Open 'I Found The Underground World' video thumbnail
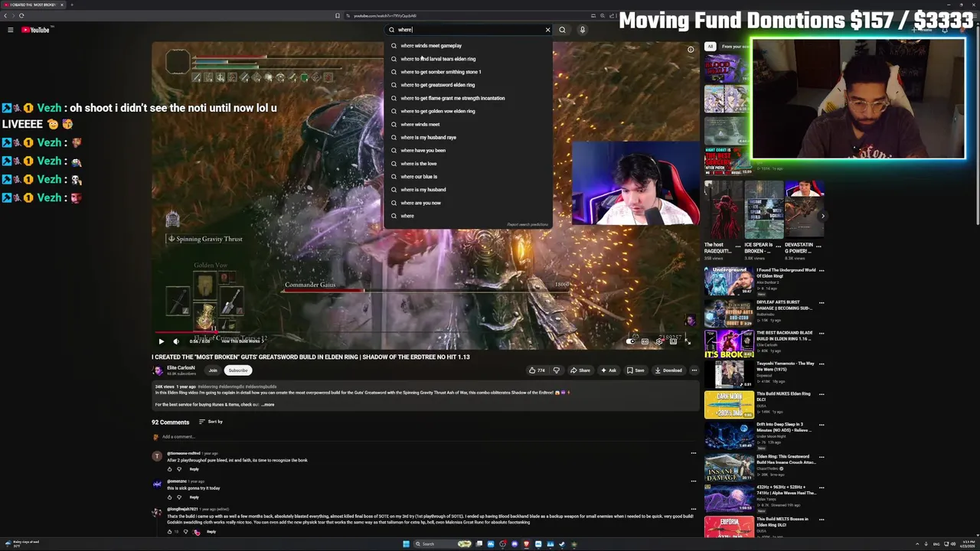The height and width of the screenshot is (551, 980). [x=728, y=282]
